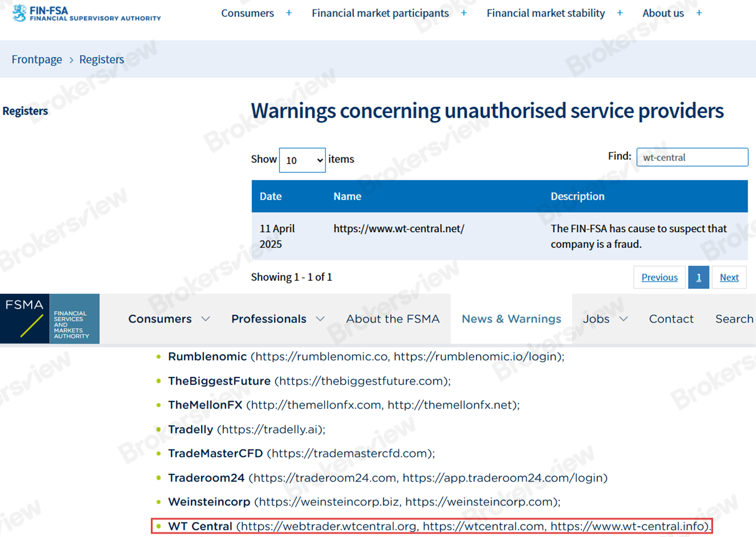The width and height of the screenshot is (756, 537).
Task: Click the FSMA logo
Action: click(x=50, y=319)
